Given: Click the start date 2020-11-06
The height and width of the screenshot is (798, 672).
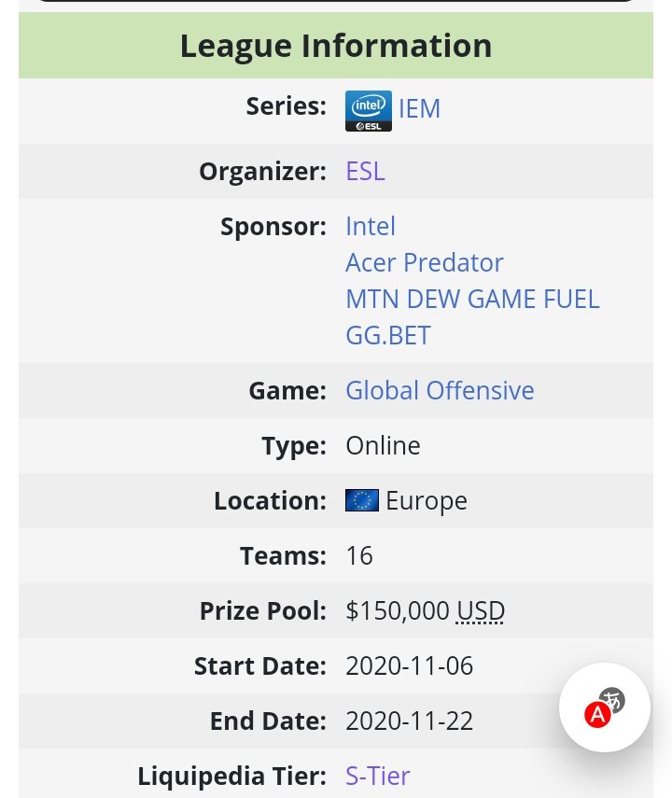Looking at the screenshot, I should [409, 666].
